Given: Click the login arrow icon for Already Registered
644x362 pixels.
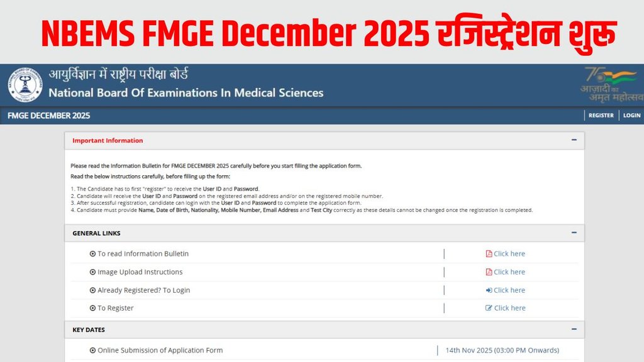Looking at the screenshot, I should coord(489,290).
